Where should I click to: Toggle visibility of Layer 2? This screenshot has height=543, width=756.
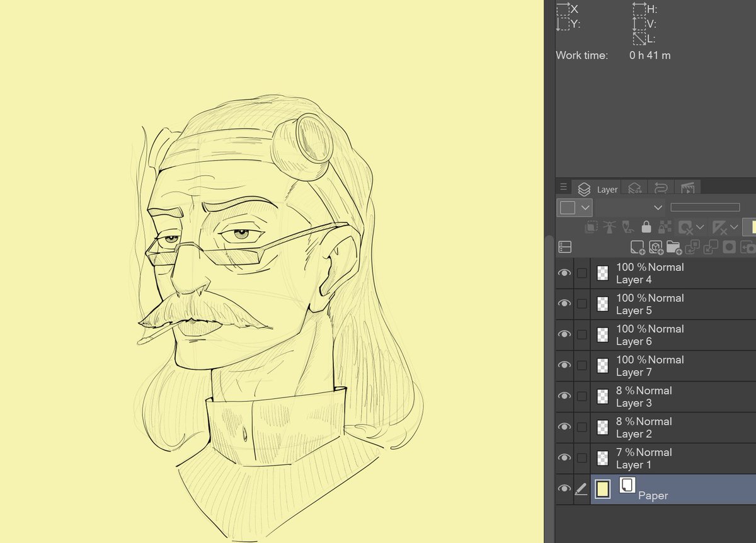point(564,427)
